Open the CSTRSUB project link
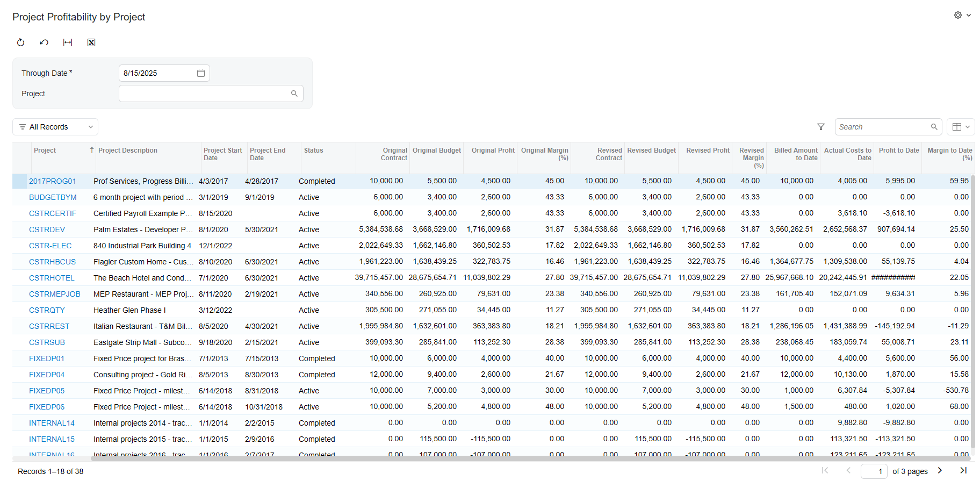This screenshot has height=481, width=980. 47,342
